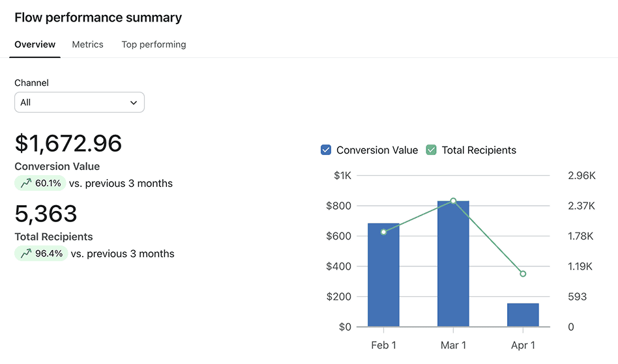Select the Mar 1 recipients line point
This screenshot has height=364, width=618.
(x=453, y=201)
